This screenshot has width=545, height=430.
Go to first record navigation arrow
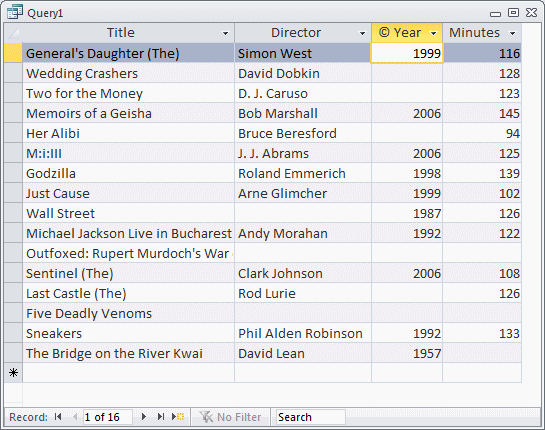(x=58, y=416)
